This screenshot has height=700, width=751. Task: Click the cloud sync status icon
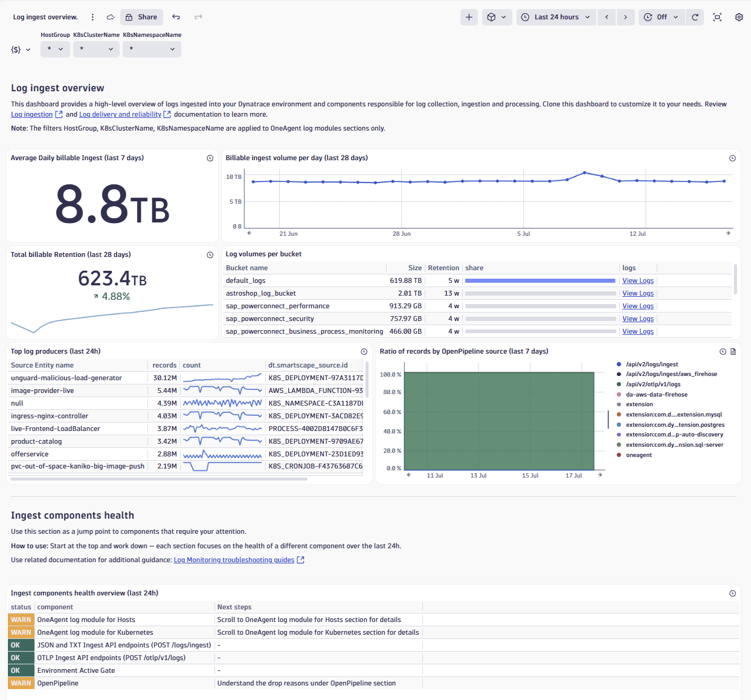tap(111, 17)
